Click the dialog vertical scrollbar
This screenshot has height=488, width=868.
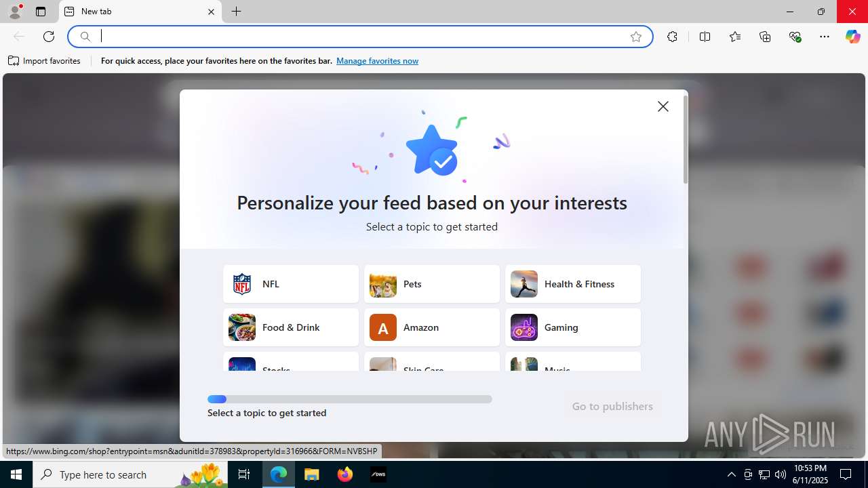pos(686,140)
